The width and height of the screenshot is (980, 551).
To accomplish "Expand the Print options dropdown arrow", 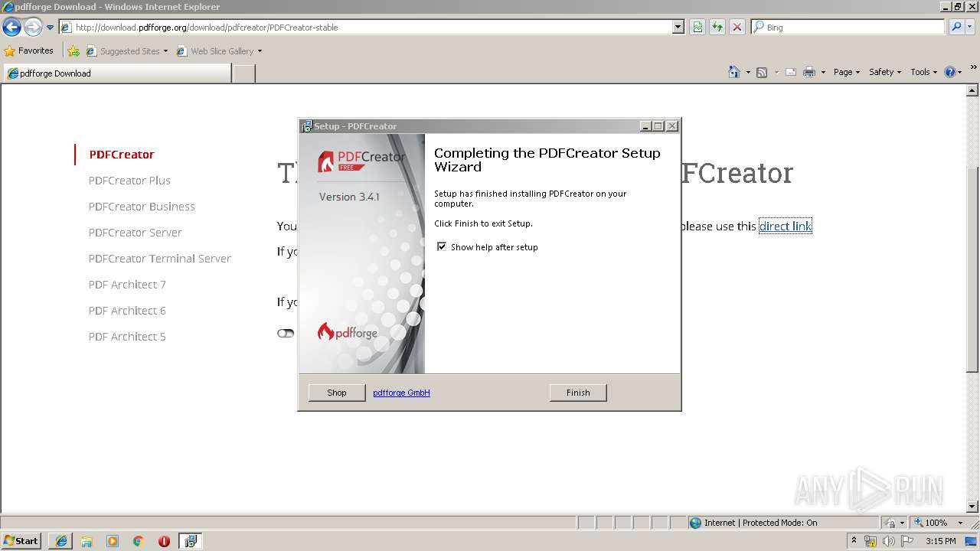I will pos(823,72).
